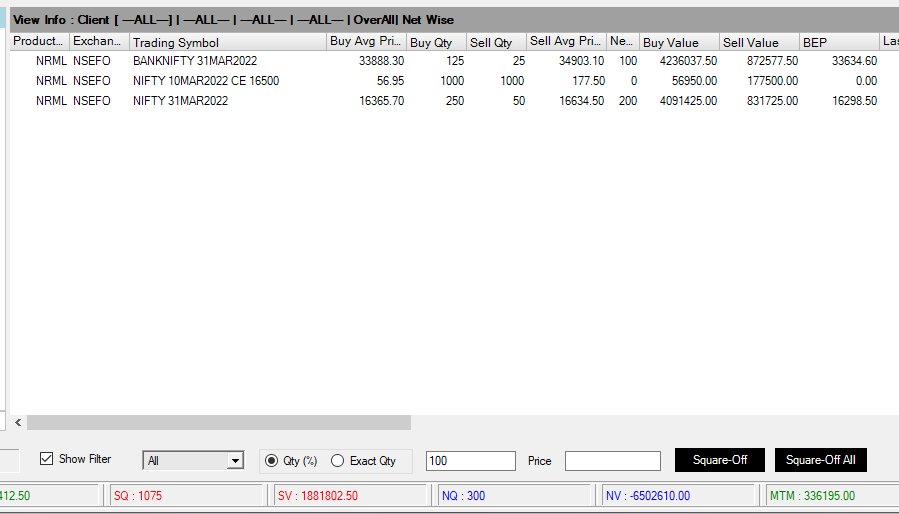
Task: Sort by Trading Symbol column header
Action: pyautogui.click(x=228, y=42)
